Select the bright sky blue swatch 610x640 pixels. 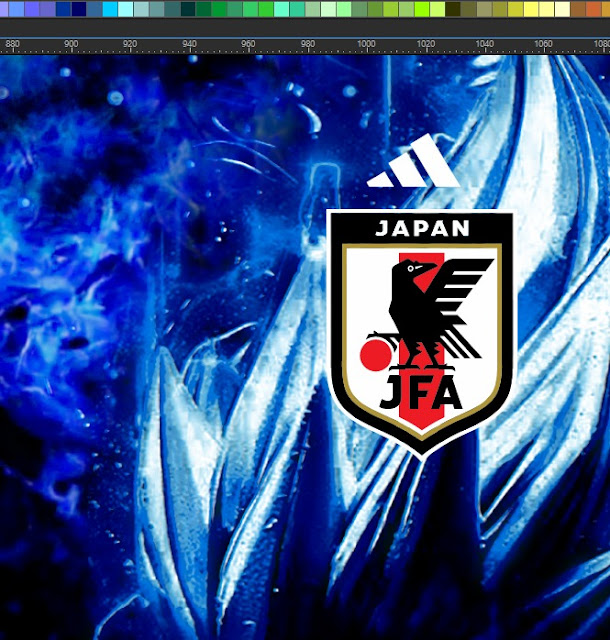pyautogui.click(x=110, y=9)
